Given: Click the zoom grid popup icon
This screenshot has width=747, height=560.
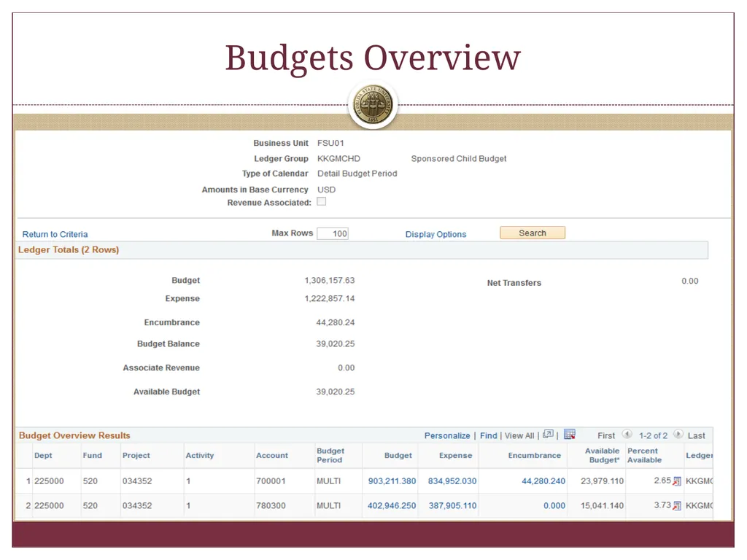Looking at the screenshot, I should coord(548,434).
